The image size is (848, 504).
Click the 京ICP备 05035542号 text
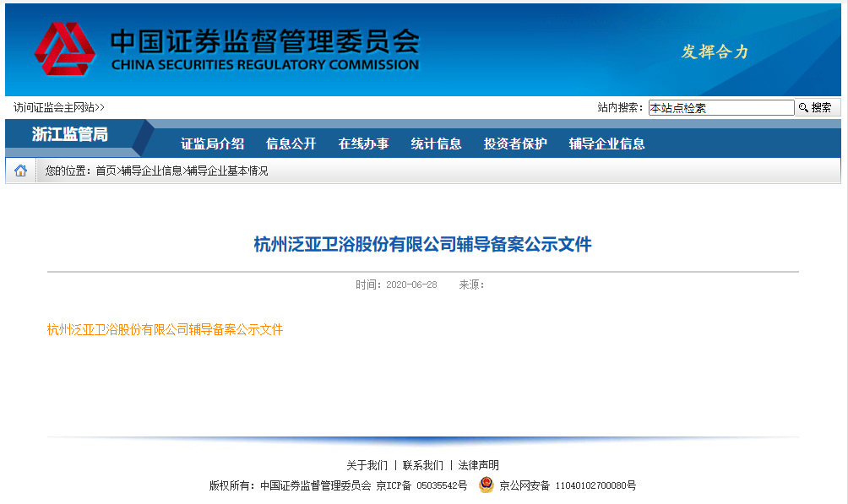[421, 485]
